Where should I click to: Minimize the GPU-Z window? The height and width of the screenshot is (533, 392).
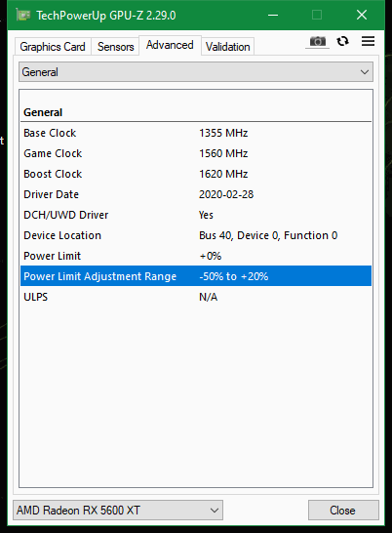(x=273, y=15)
